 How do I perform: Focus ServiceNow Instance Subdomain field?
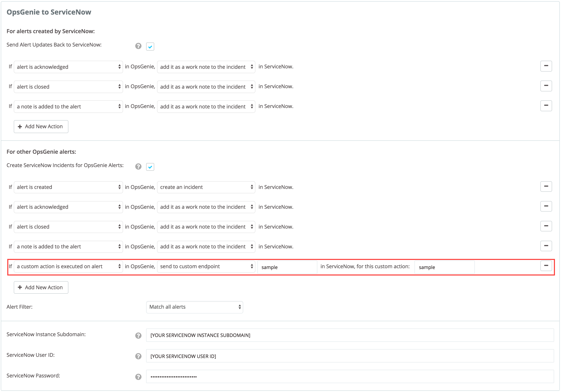click(350, 335)
